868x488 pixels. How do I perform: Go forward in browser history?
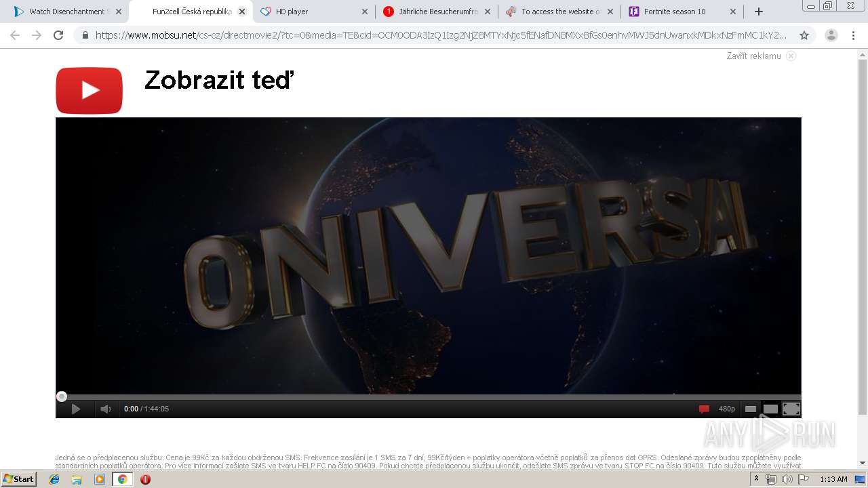click(x=37, y=35)
